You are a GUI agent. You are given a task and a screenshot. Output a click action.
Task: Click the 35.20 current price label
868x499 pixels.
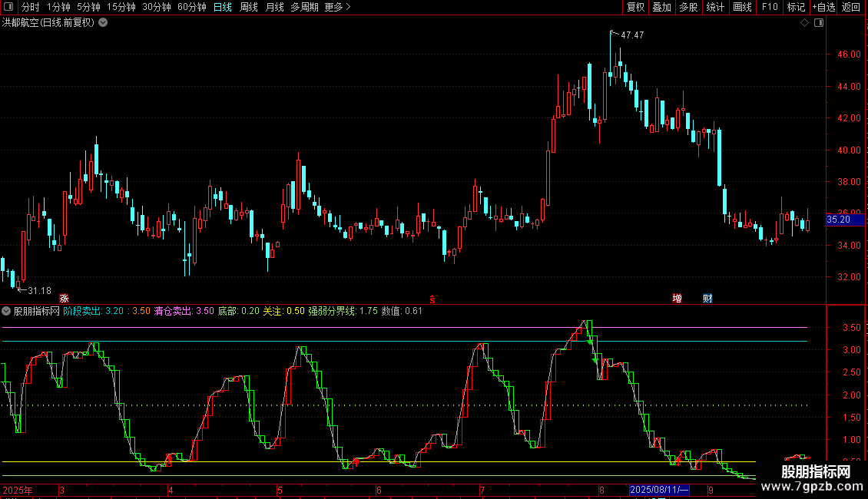[838, 220]
